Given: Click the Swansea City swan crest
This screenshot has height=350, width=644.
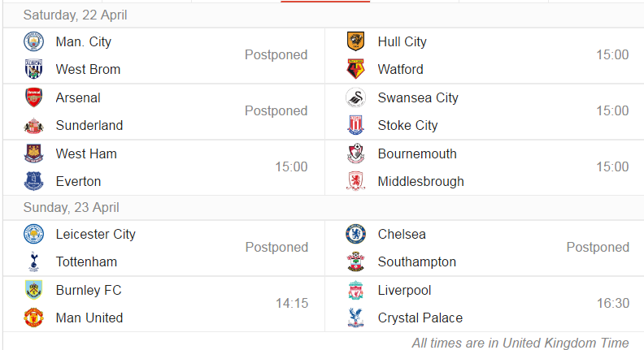Looking at the screenshot, I should click(x=355, y=97).
